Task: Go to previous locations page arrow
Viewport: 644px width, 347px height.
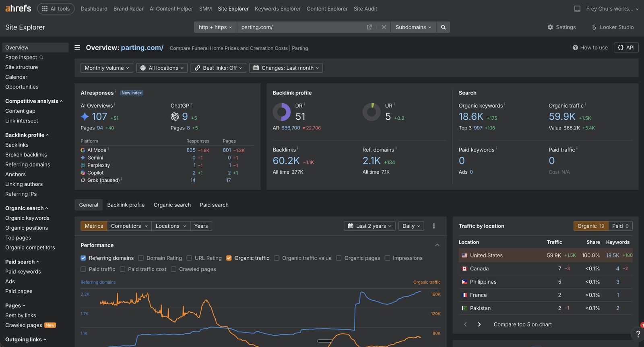Action: click(x=466, y=324)
